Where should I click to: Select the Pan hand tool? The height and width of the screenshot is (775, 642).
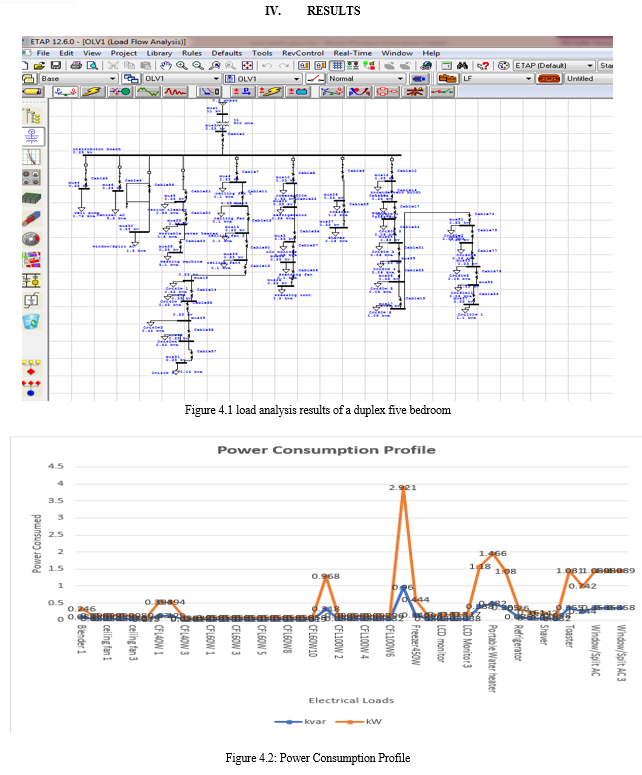click(x=166, y=65)
